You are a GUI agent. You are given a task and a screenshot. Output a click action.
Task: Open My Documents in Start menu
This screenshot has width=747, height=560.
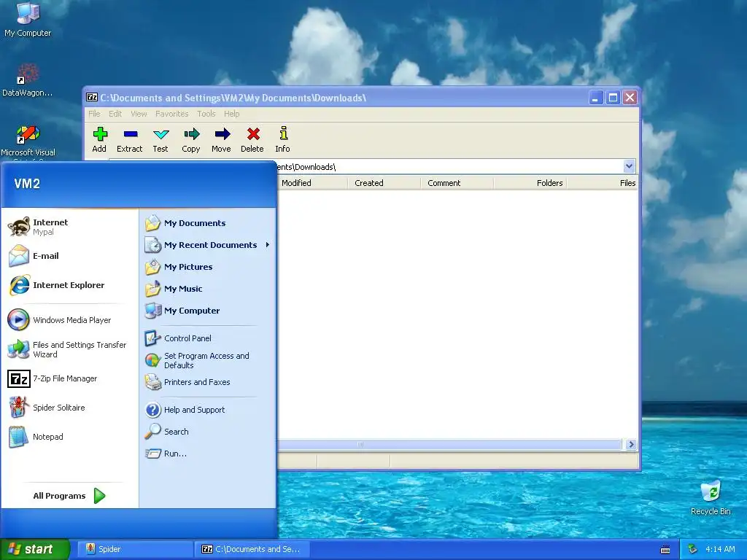tap(185, 223)
